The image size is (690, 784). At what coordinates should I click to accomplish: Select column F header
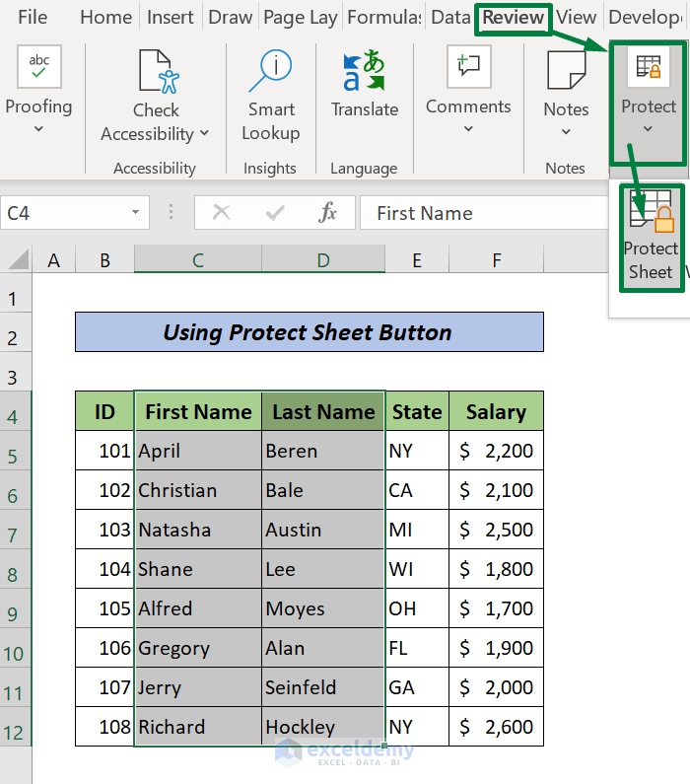(x=496, y=260)
